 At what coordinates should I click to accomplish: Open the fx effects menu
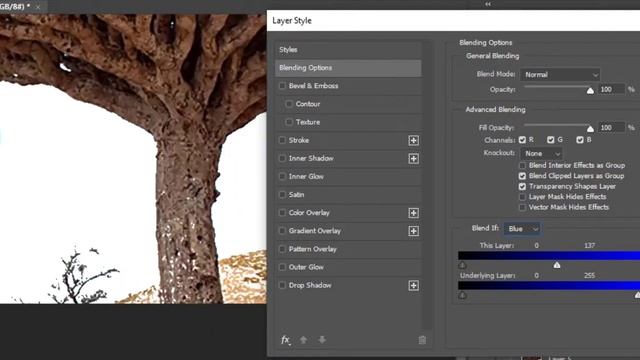[x=285, y=340]
